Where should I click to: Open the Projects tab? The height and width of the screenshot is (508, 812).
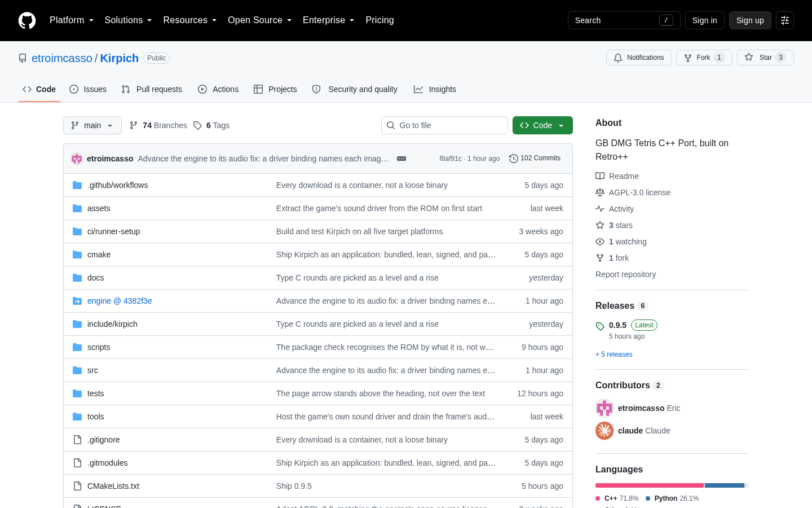coord(275,89)
